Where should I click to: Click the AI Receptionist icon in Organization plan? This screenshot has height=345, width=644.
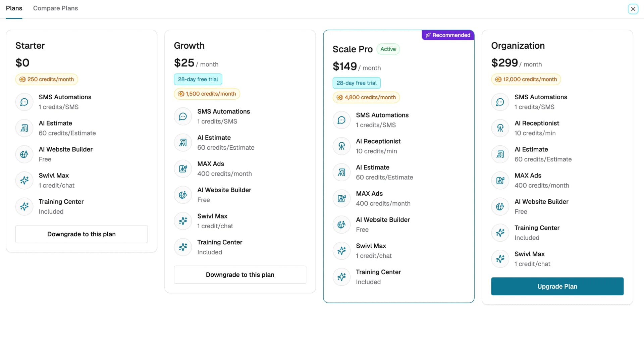click(500, 128)
